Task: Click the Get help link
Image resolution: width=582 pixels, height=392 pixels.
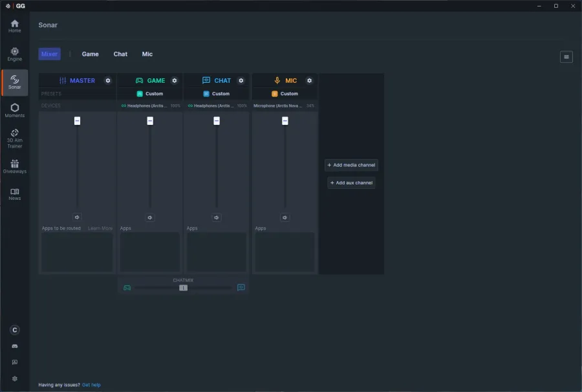Action: click(91, 385)
